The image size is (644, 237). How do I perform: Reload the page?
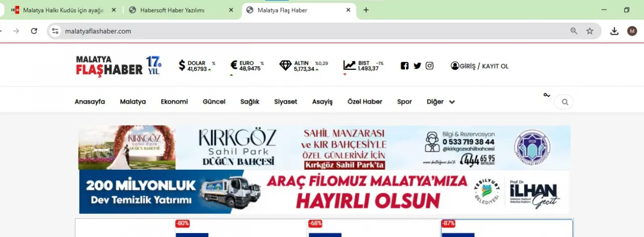34,31
